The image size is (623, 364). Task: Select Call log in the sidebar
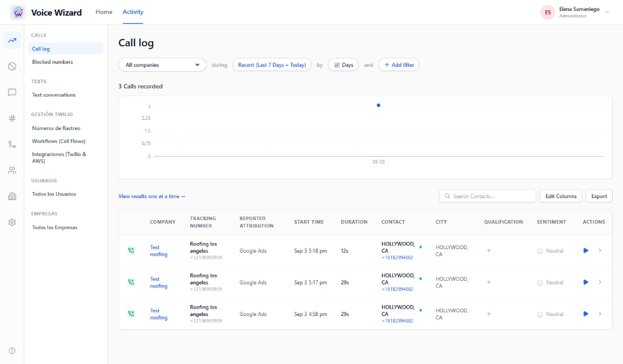(66, 49)
